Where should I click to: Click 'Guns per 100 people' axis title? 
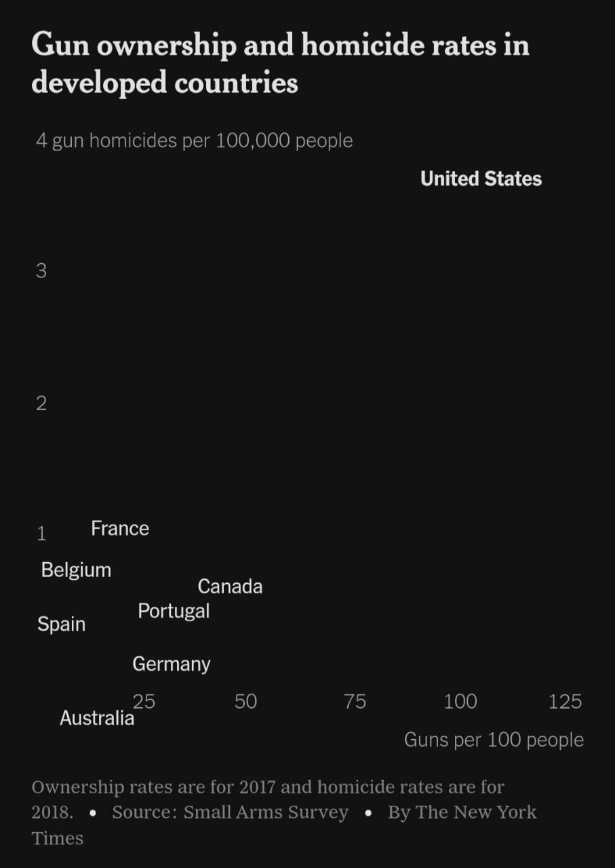click(494, 740)
